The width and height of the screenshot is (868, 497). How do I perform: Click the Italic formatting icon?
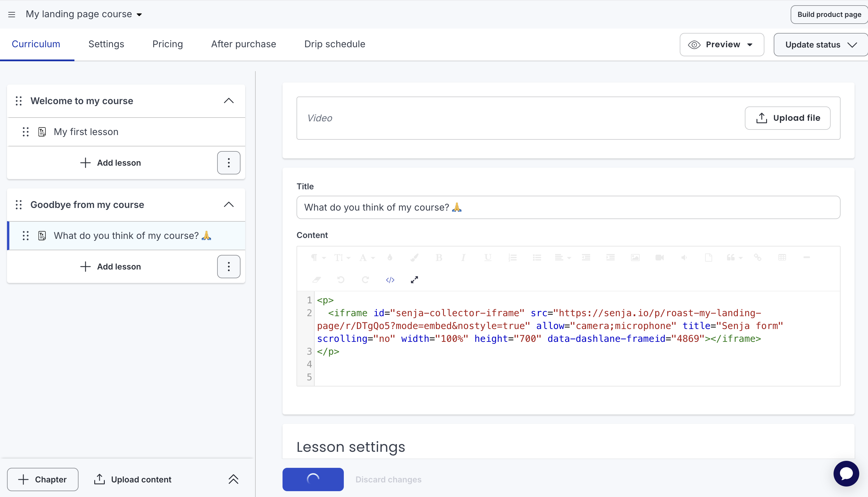point(463,258)
